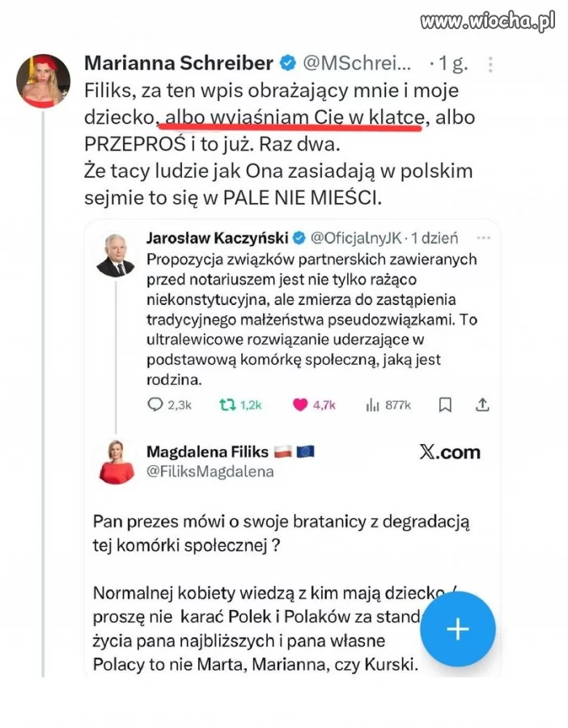Open Marianna Schreiber's profile picture
This screenshot has height=728, width=568.
[44, 82]
